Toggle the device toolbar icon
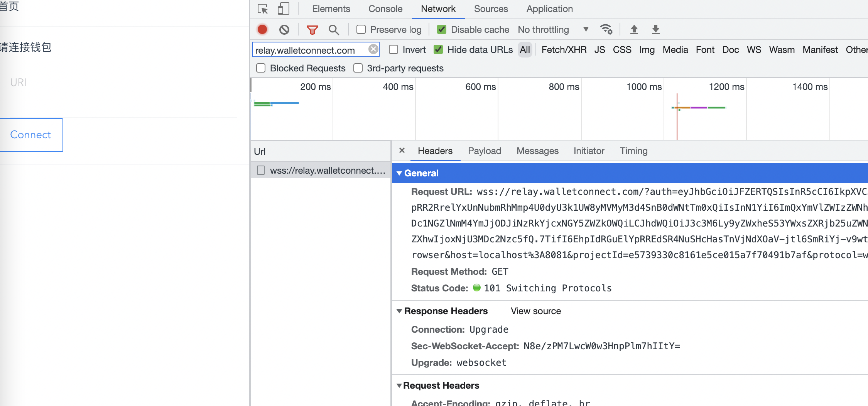The image size is (868, 406). [283, 9]
